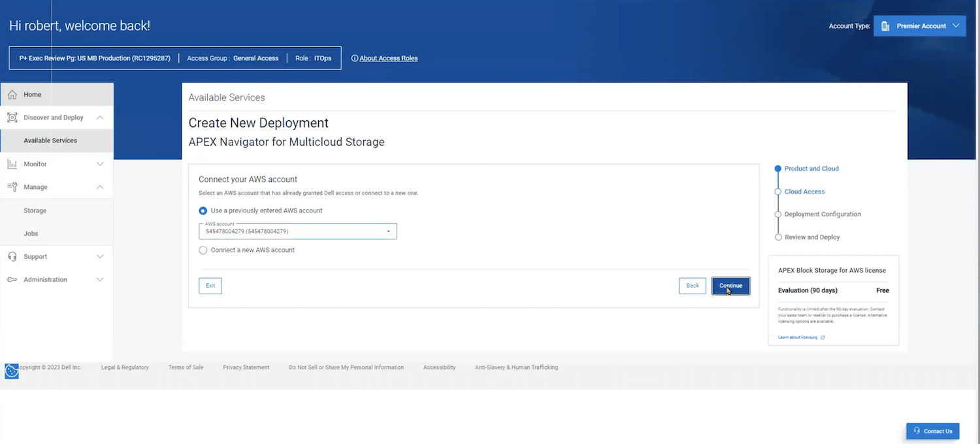
Task: Open the Terms of Sale footer link
Action: [186, 367]
